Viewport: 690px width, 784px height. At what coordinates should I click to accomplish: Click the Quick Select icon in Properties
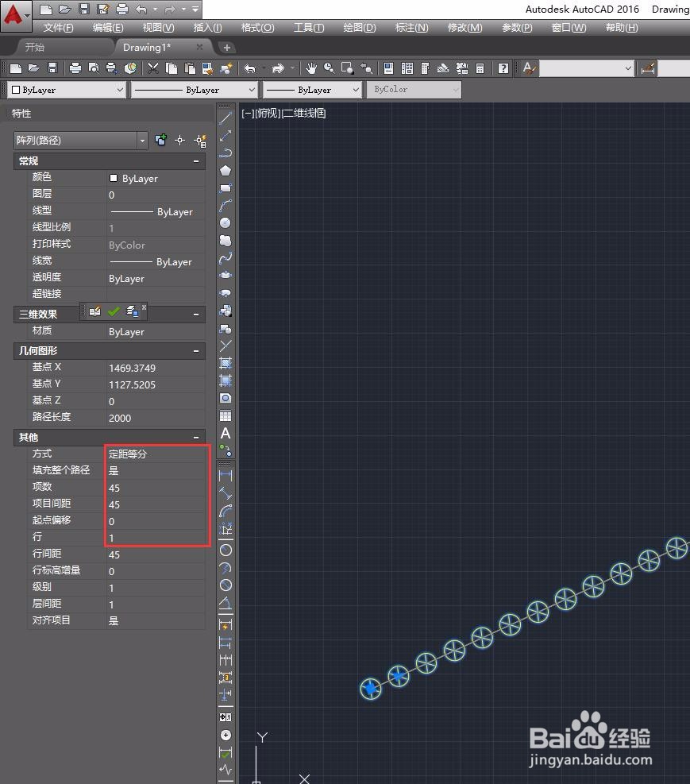tap(200, 141)
